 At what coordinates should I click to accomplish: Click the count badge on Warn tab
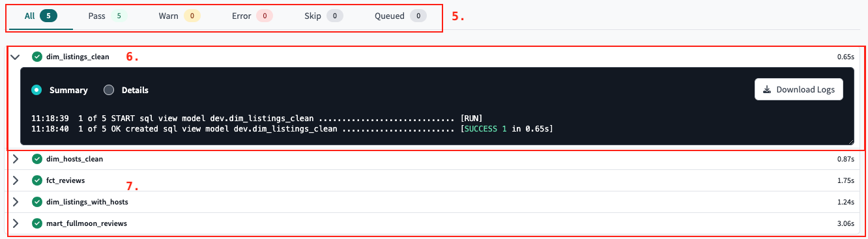(x=192, y=16)
